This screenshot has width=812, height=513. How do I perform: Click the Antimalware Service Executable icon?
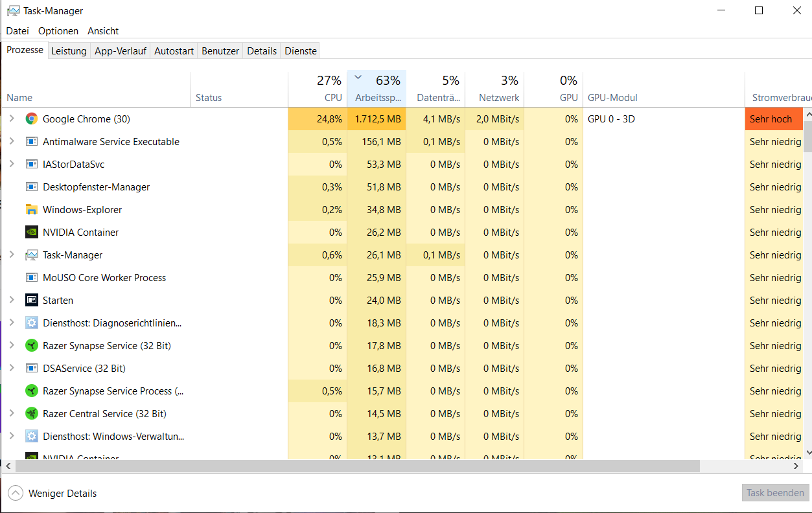(x=31, y=141)
